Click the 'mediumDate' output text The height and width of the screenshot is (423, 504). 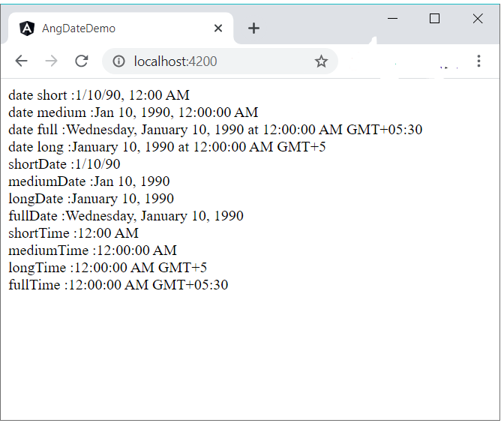[x=89, y=181]
